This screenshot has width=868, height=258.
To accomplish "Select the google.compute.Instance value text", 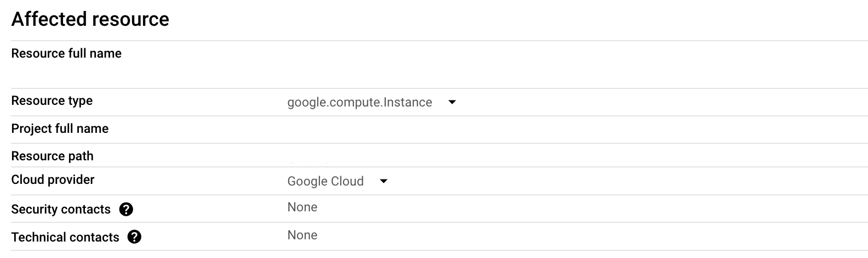I will [x=359, y=102].
